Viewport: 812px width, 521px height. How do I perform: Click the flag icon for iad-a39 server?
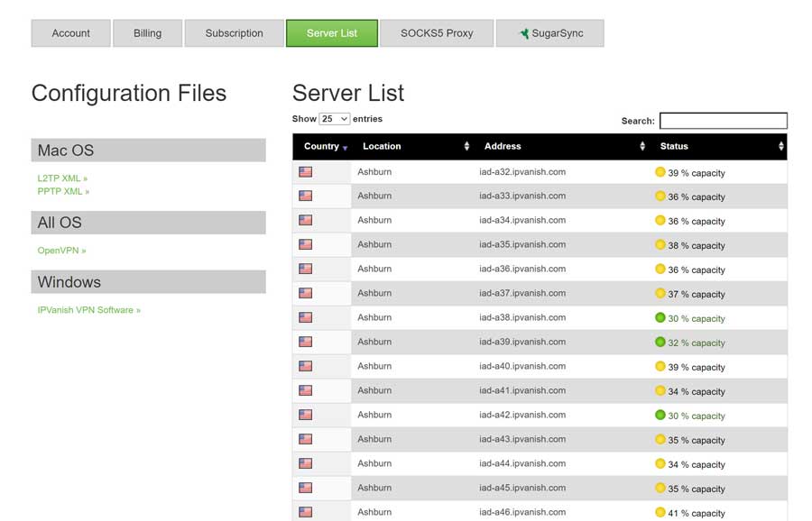pyautogui.click(x=306, y=342)
